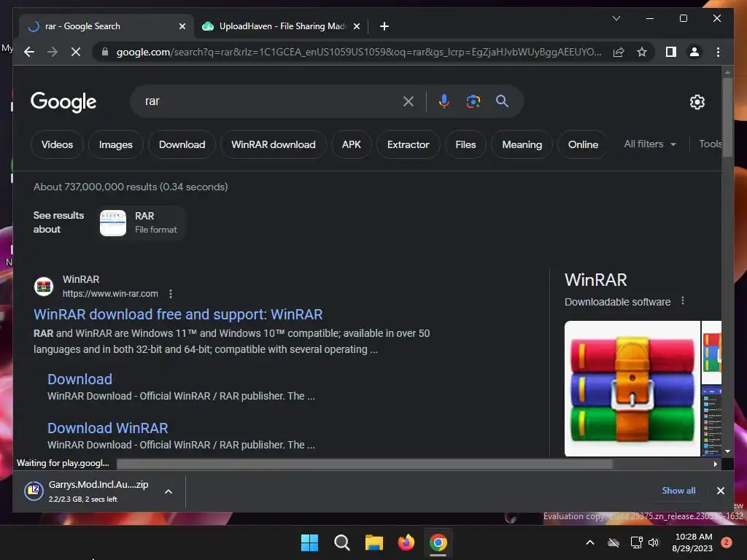Viewport: 747px width, 560px height.
Task: Open the notification badge showing 2
Action: [727, 542]
